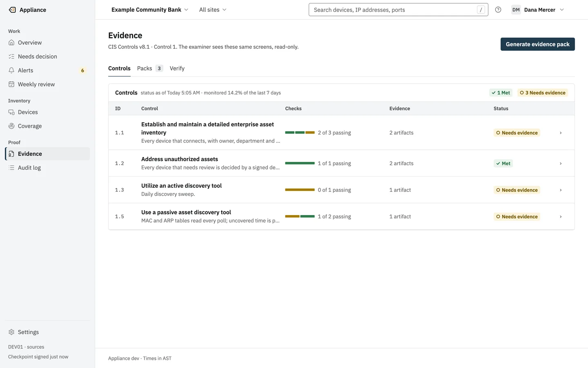Screen dimensions: 588x368
Task: Click 'Establish and maintain a detailed enterprise asset inventory'
Action: click(x=207, y=128)
